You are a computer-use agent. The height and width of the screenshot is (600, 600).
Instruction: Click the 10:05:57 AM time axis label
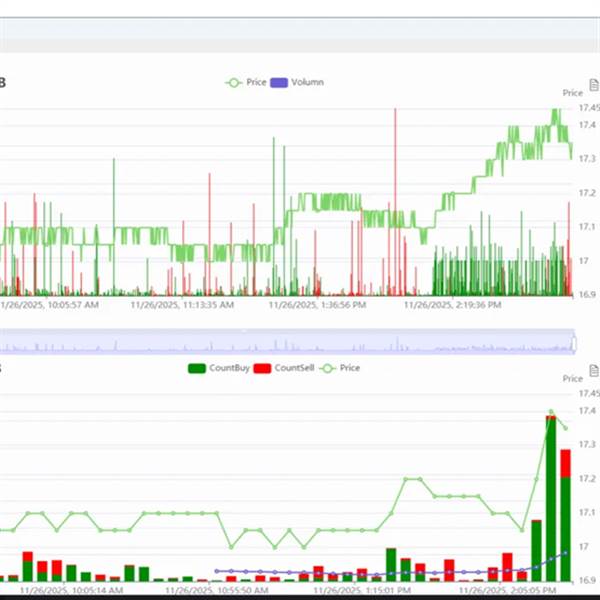click(x=49, y=305)
